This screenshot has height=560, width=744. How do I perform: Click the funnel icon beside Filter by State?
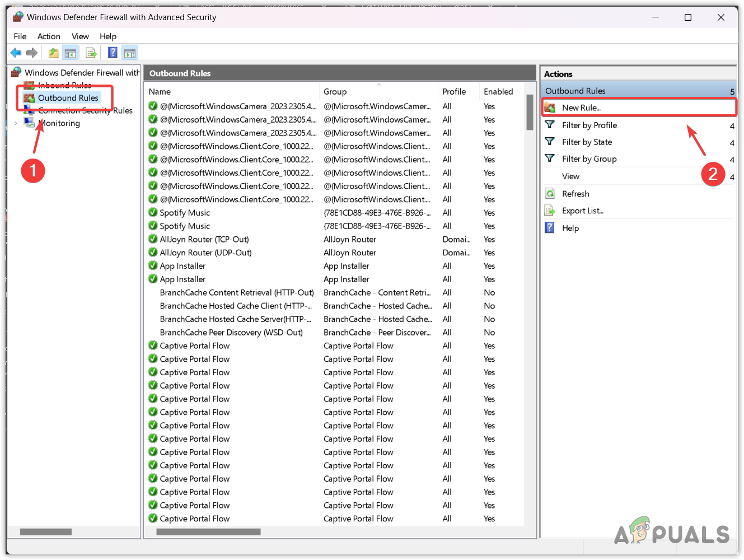tap(550, 142)
